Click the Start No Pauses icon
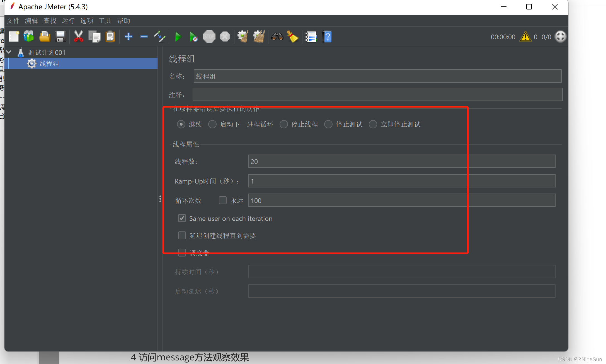Screen dimensions: 606x364 [x=194, y=36]
